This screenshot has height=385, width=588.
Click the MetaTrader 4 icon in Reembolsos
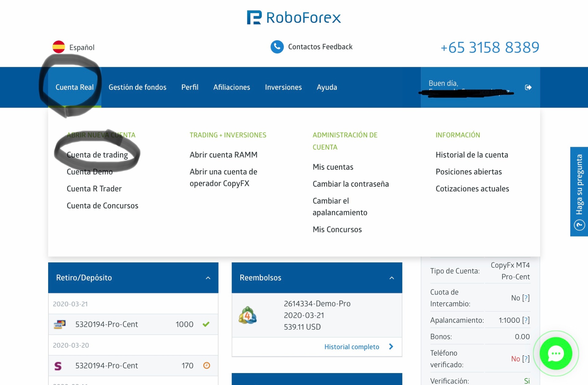coord(247,315)
